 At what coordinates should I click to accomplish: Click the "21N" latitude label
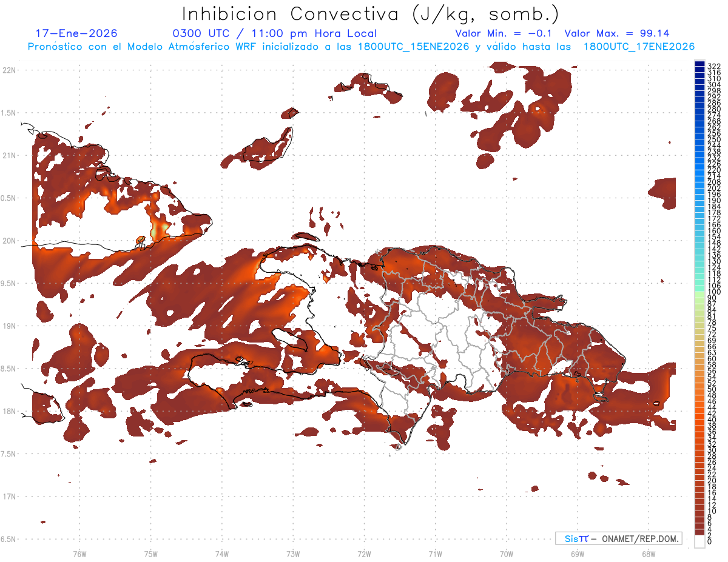point(9,156)
